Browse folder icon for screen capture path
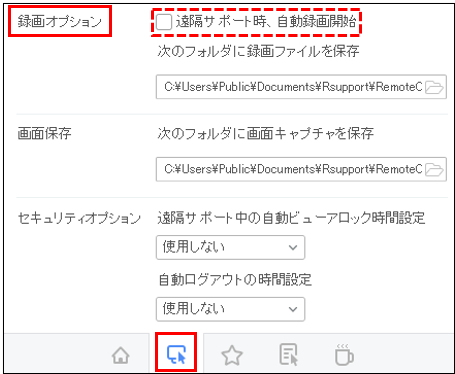Screen dimensions: 455x374 coord(434,169)
